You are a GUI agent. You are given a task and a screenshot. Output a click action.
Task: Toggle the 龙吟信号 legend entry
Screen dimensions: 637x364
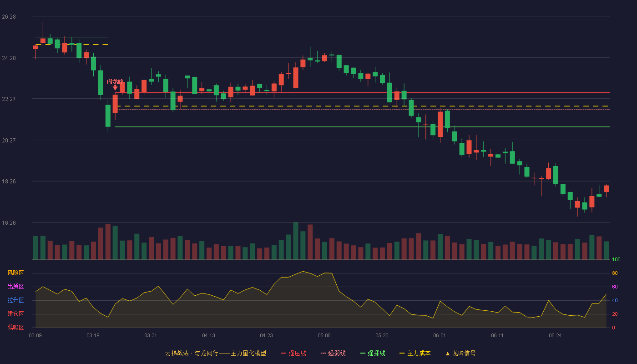coord(460,353)
